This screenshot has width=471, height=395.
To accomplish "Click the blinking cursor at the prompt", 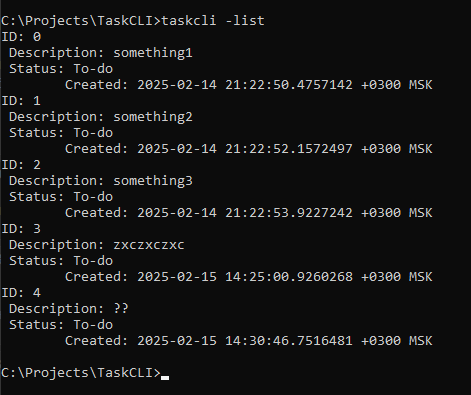I will 165,378.
